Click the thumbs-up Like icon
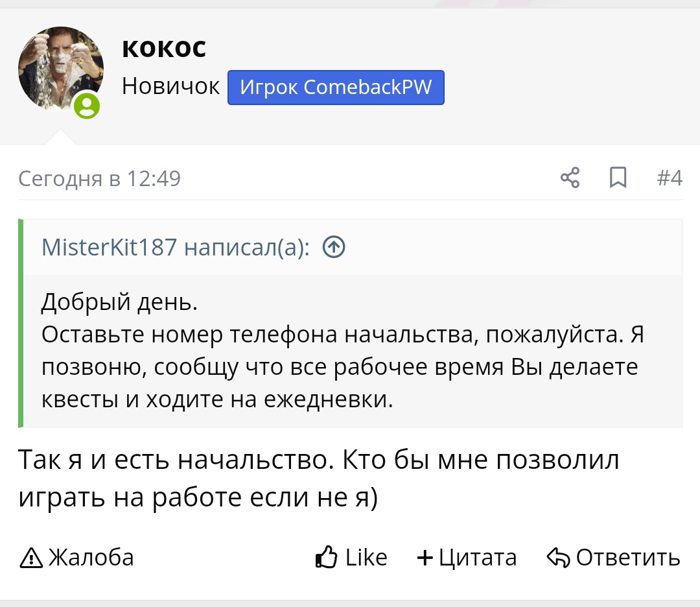Viewport: 700px width, 607px height. (x=326, y=558)
